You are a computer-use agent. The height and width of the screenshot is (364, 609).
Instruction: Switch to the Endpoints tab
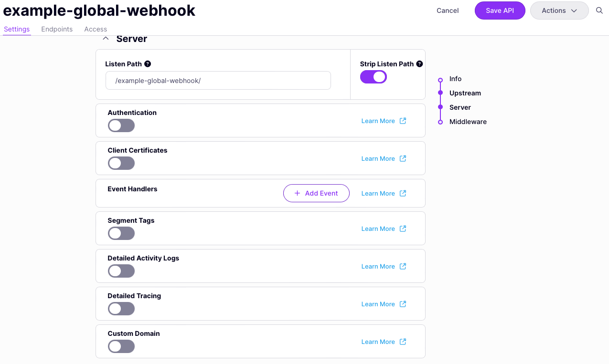coord(56,29)
